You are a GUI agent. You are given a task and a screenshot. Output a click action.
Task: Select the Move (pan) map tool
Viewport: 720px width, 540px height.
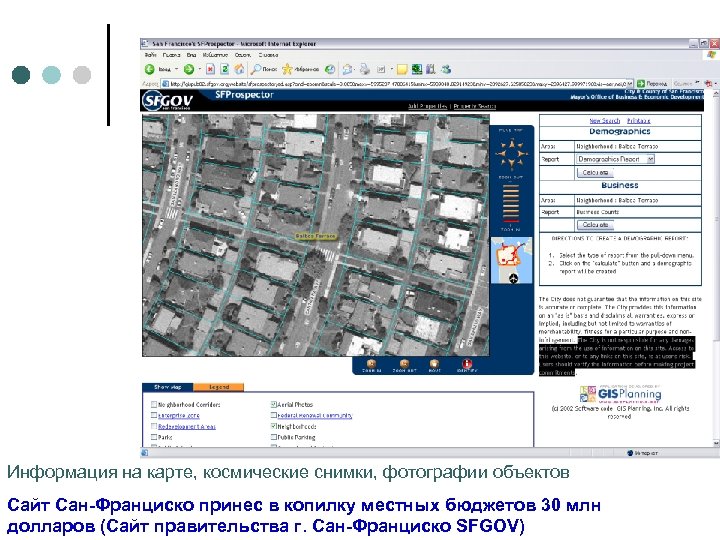click(434, 366)
